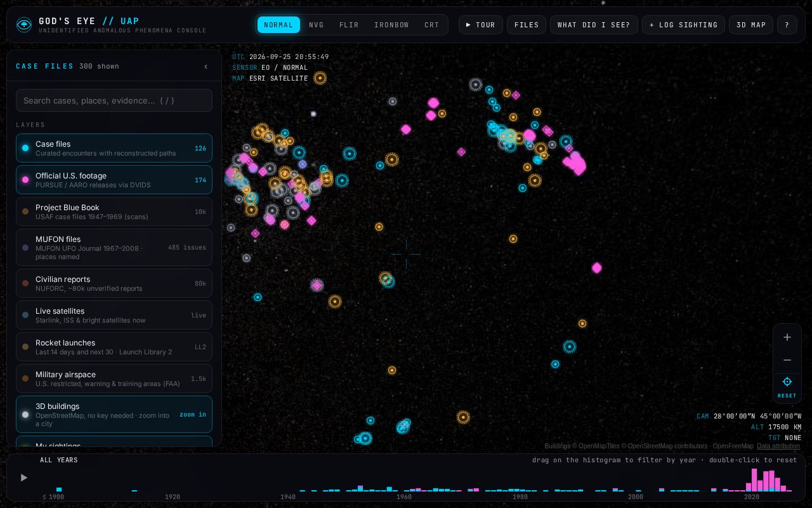Image resolution: width=812 pixels, height=508 pixels.
Task: Open What Did I See
Action: [x=594, y=25]
